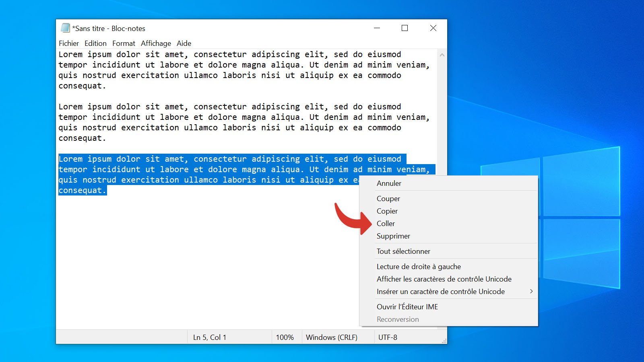This screenshot has width=644, height=362.
Task: Choose Coller in the context menu
Action: point(448,224)
